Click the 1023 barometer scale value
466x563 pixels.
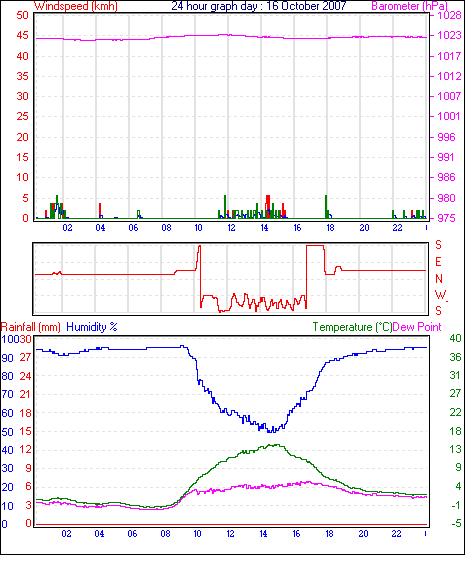coord(449,35)
